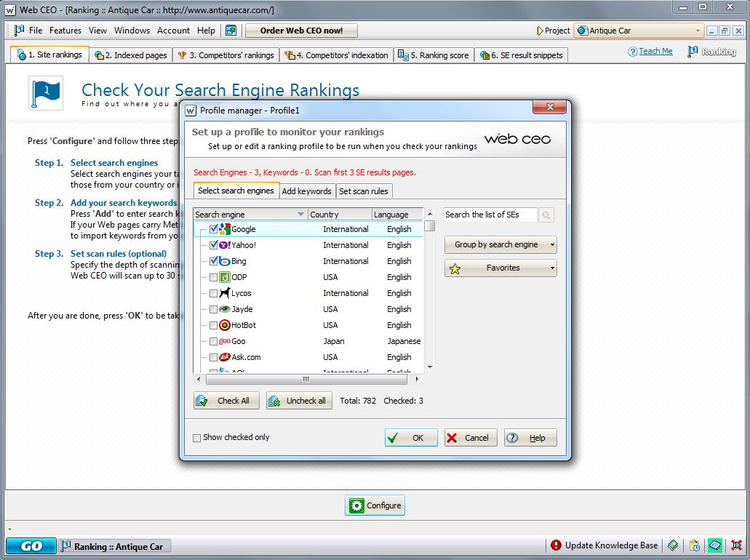Viewport: 750px width, 560px height.
Task: Open the 5. Ranking score tab
Action: tap(434, 55)
